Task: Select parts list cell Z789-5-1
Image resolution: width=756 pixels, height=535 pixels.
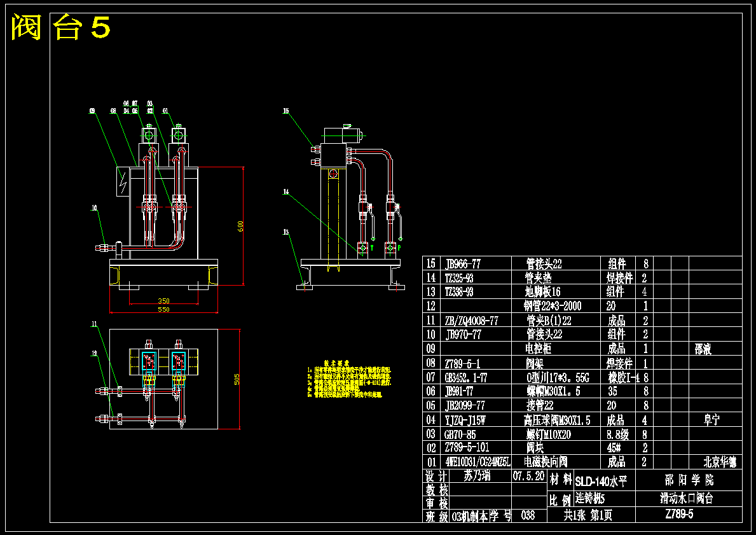Action: pos(462,363)
